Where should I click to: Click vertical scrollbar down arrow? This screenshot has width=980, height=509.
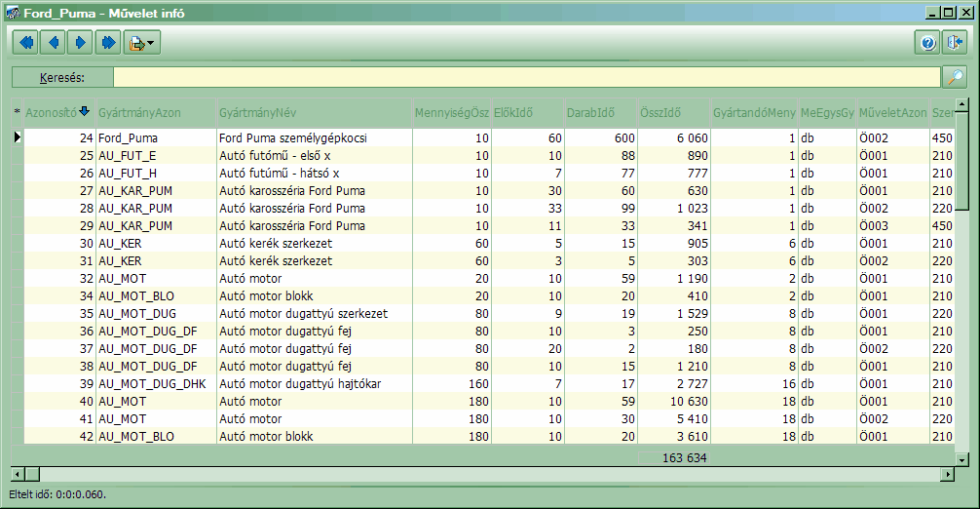[x=962, y=459]
